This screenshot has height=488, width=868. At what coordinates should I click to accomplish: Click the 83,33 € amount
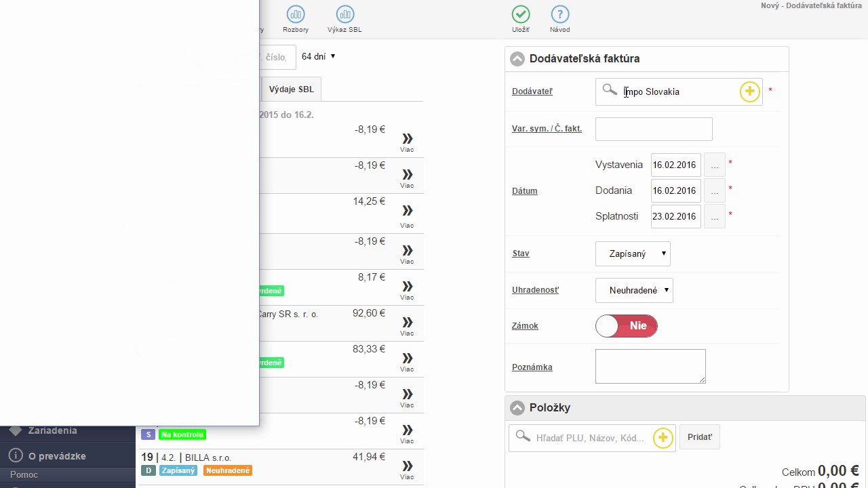pos(369,350)
